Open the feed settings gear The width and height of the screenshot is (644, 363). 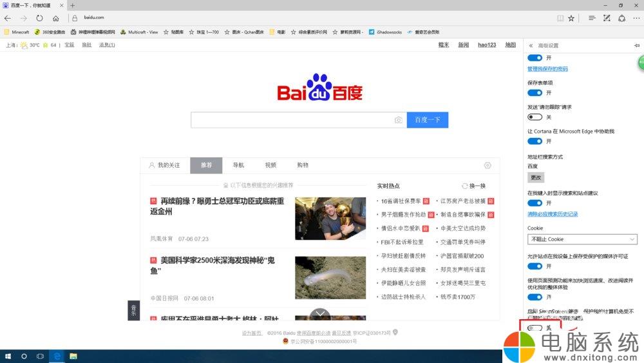tap(488, 165)
